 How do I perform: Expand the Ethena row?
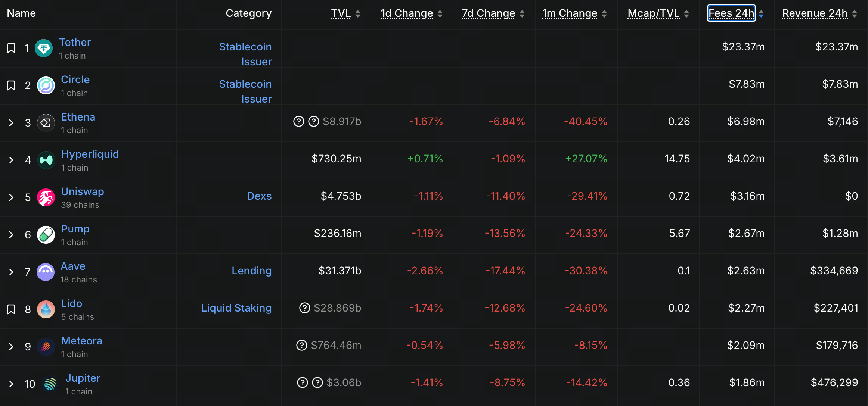tap(11, 123)
